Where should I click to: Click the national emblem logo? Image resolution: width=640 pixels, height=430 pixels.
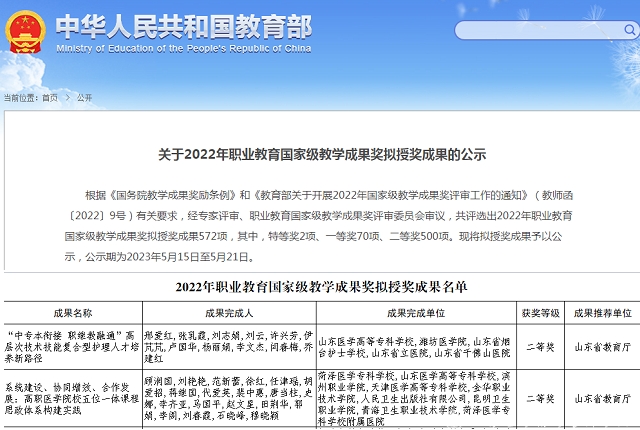tap(25, 32)
